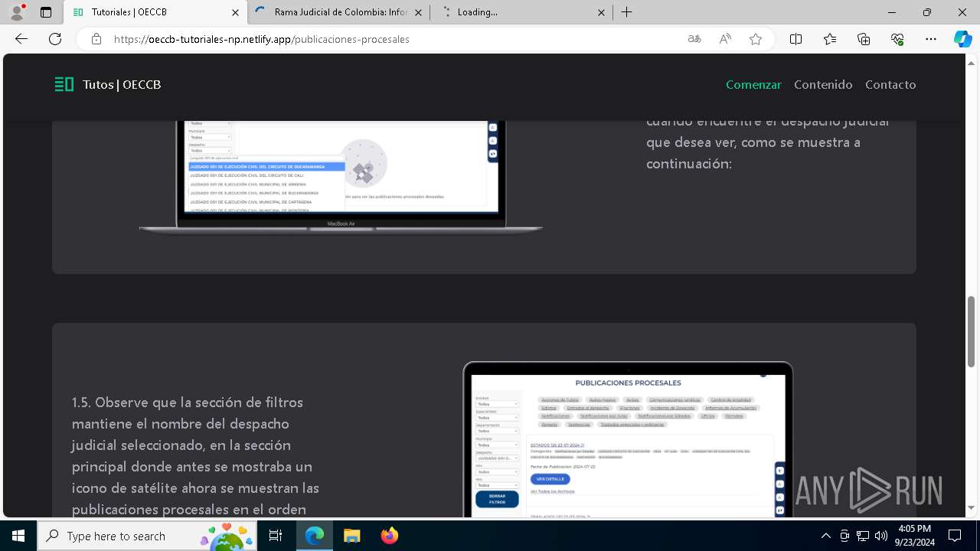Open a new browser tab

click(627, 12)
